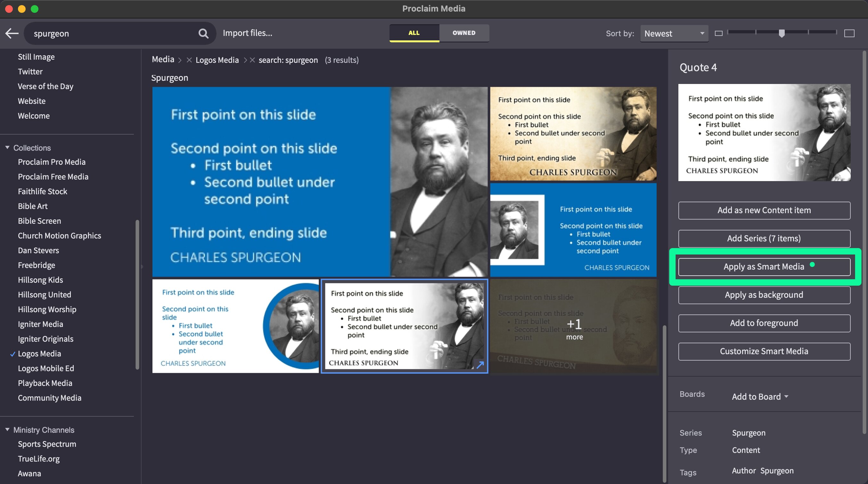Click large thumbnail size icon

[x=849, y=33]
